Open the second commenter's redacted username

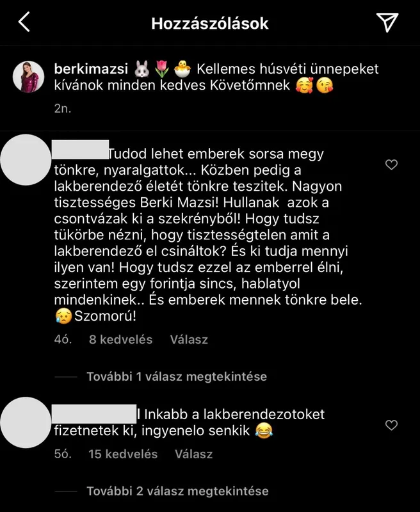[x=94, y=413]
